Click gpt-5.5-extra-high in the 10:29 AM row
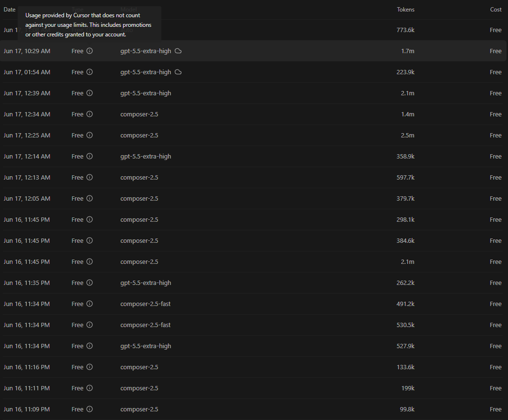 146,51
